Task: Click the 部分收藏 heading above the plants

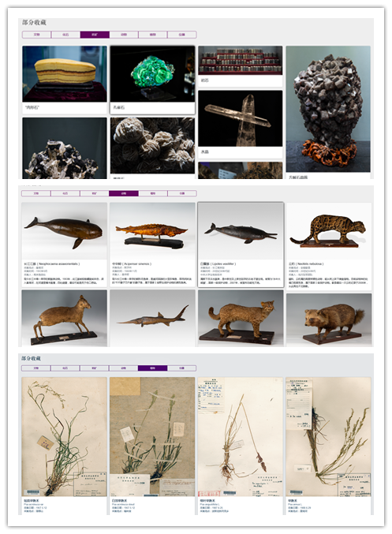Action: tap(31, 358)
